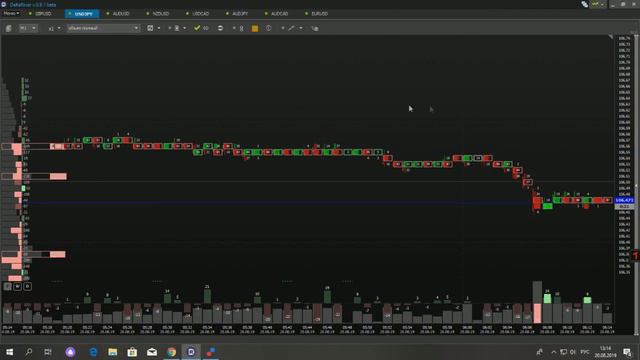Switch to the AUDCAD tab
Viewport: 640px width, 360px height.
(277, 13)
